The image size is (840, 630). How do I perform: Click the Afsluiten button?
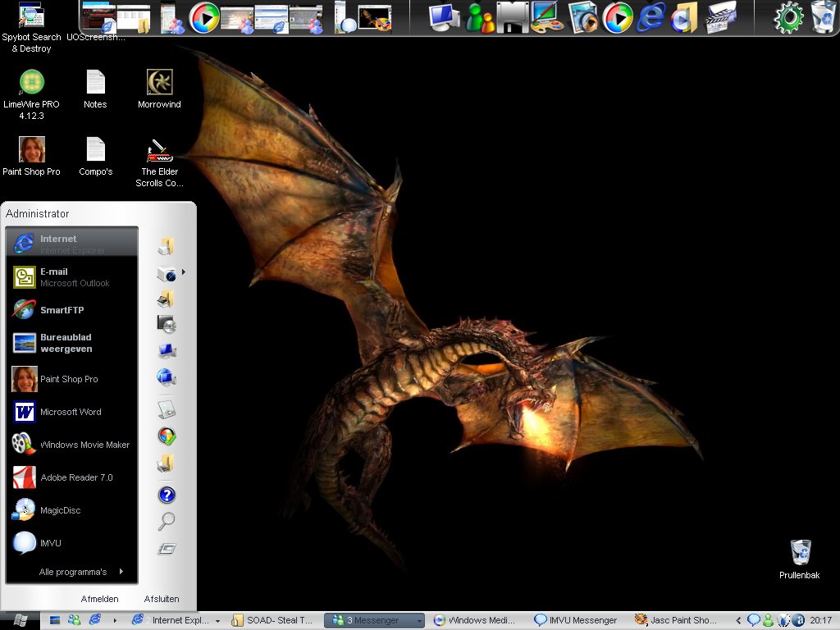coord(162,599)
